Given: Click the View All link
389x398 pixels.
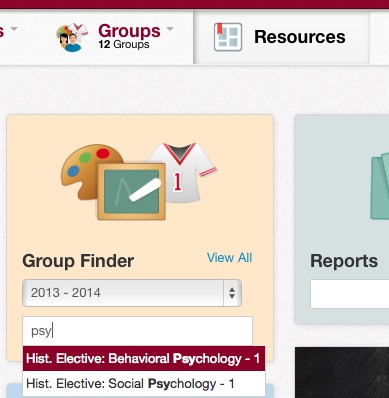Looking at the screenshot, I should [x=229, y=258].
